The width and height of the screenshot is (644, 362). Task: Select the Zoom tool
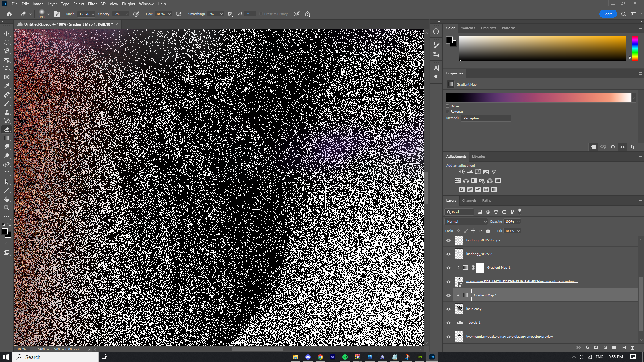7,208
